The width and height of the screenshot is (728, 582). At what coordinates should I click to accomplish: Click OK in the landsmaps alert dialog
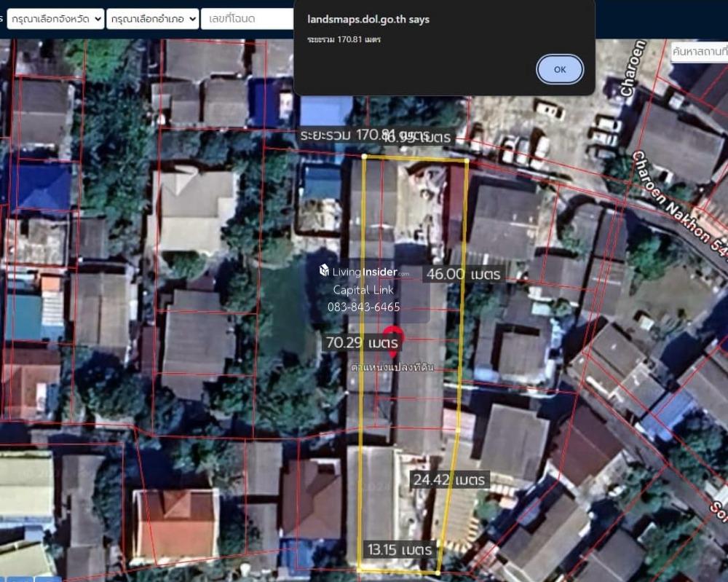[x=559, y=70]
